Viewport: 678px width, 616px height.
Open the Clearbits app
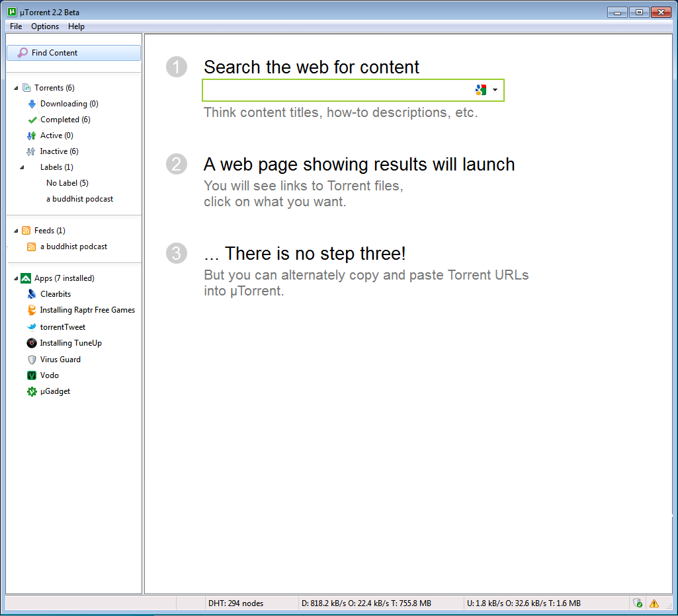click(56, 294)
